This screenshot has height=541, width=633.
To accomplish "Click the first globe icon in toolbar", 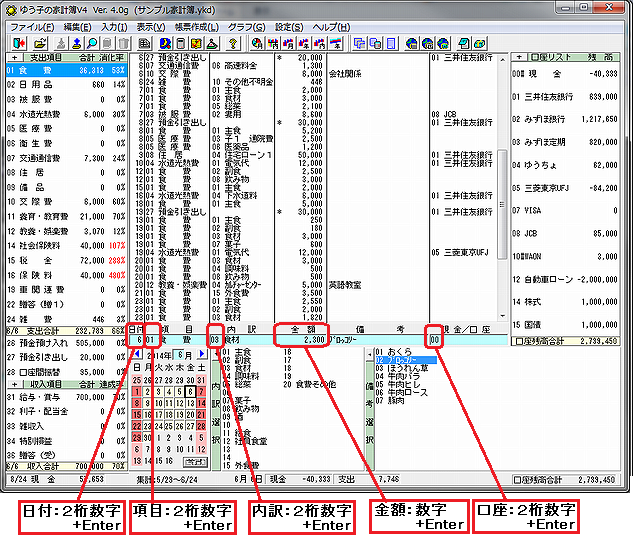I will (412, 44).
